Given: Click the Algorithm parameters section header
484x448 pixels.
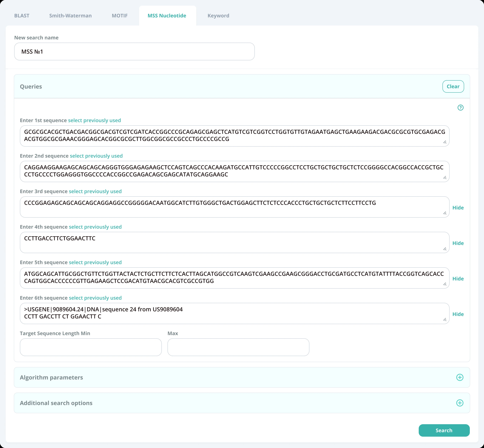Looking at the screenshot, I should (x=242, y=378).
